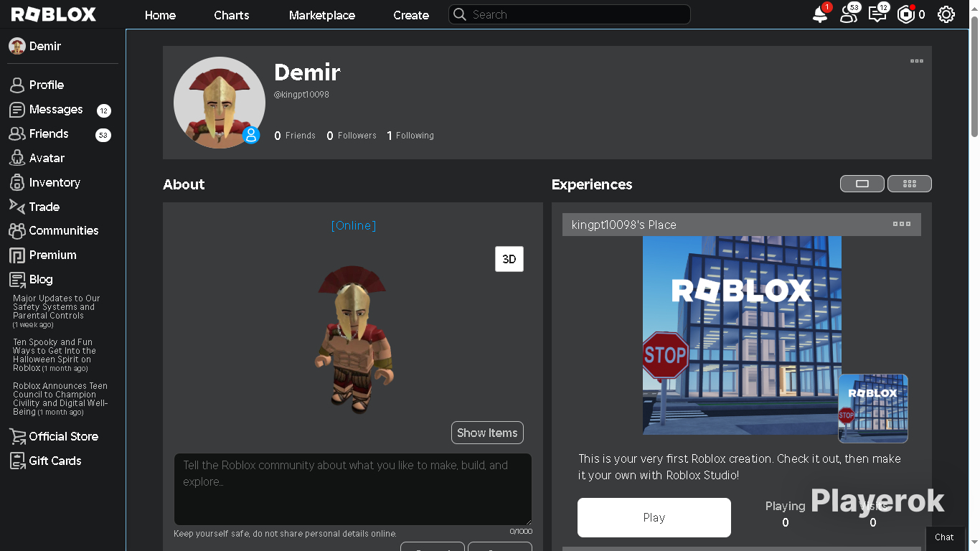Viewport: 980px width, 551px height.
Task: Open 'Ten Spooky and Fun Ways' blog post
Action: coord(55,355)
